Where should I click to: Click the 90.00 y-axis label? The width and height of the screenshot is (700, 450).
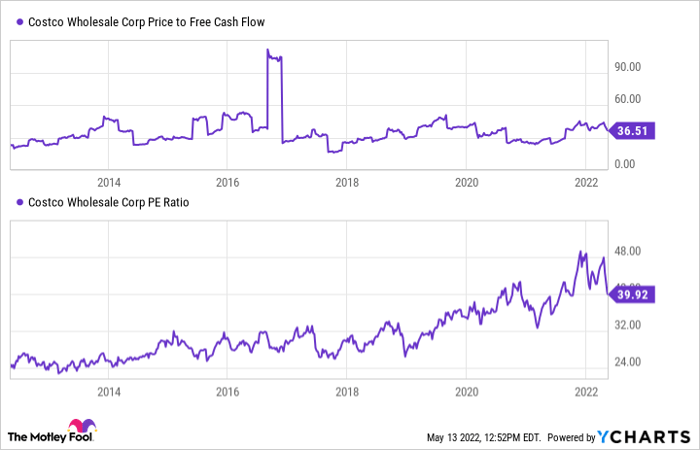pyautogui.click(x=628, y=67)
